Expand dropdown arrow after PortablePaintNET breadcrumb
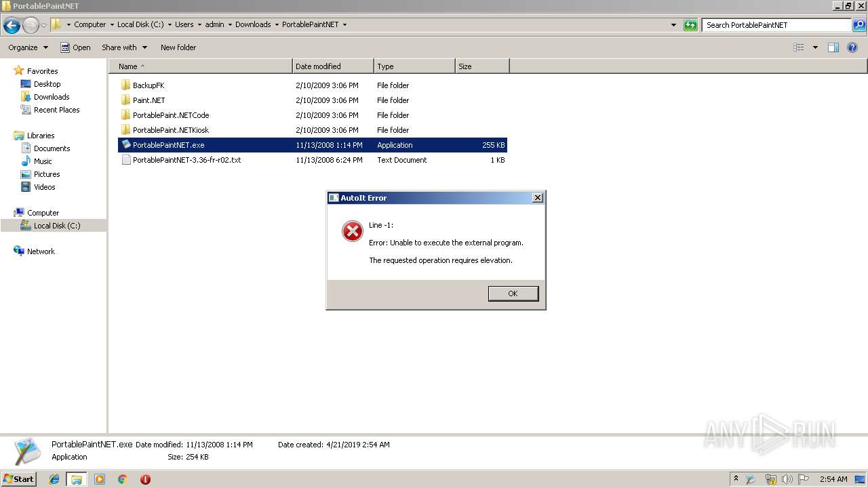Screen dimensions: 868x488 coord(344,24)
